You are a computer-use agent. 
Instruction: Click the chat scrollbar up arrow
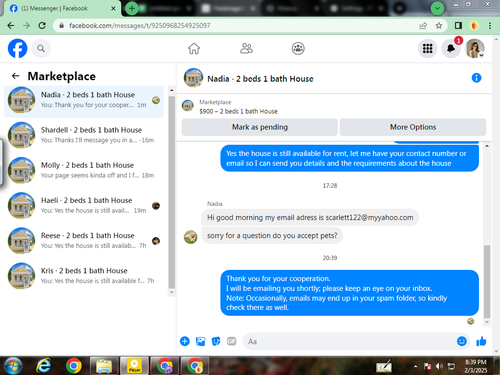[487, 146]
